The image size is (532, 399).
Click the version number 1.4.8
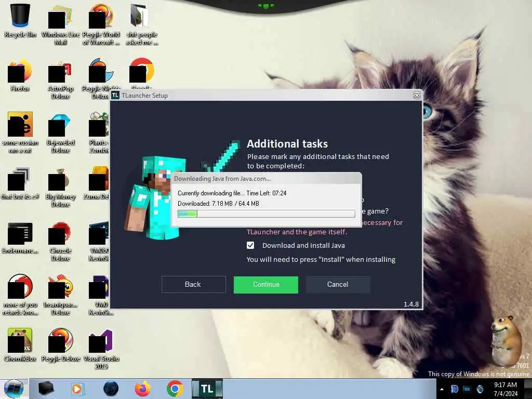pyautogui.click(x=411, y=304)
